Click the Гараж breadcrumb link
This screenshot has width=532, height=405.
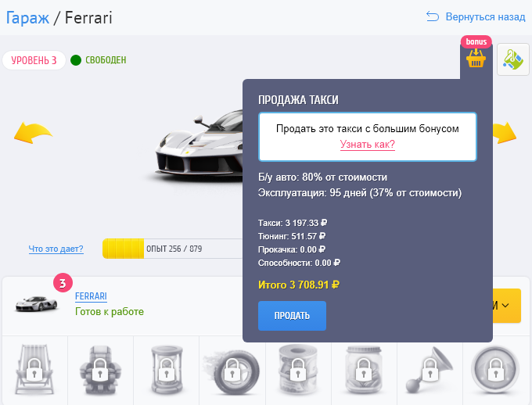[27, 18]
